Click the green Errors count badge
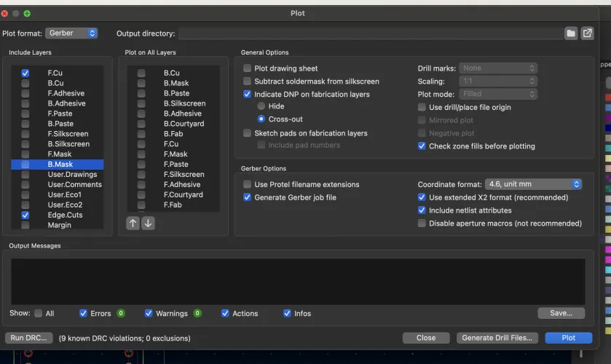This screenshot has width=611, height=364. (120, 314)
